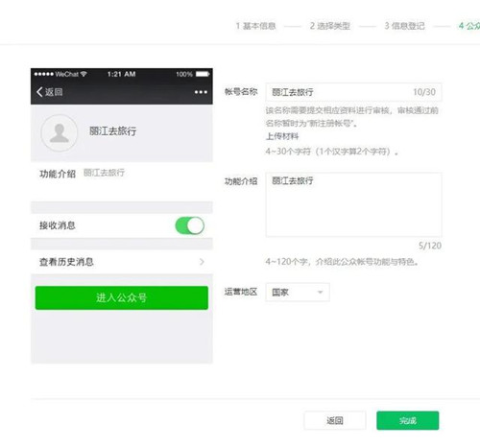Image resolution: width=480 pixels, height=448 pixels.
Task: Open the three-dot menu in phone preview
Action: tap(201, 92)
